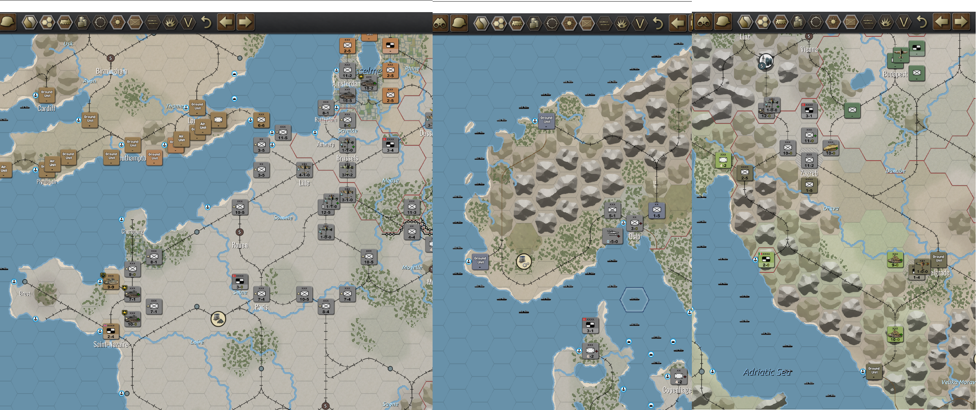Viewport: 980px width, 410px height.
Task: Toggle hex grid icon in the Balkans map toolbar
Action: pyautogui.click(x=763, y=22)
